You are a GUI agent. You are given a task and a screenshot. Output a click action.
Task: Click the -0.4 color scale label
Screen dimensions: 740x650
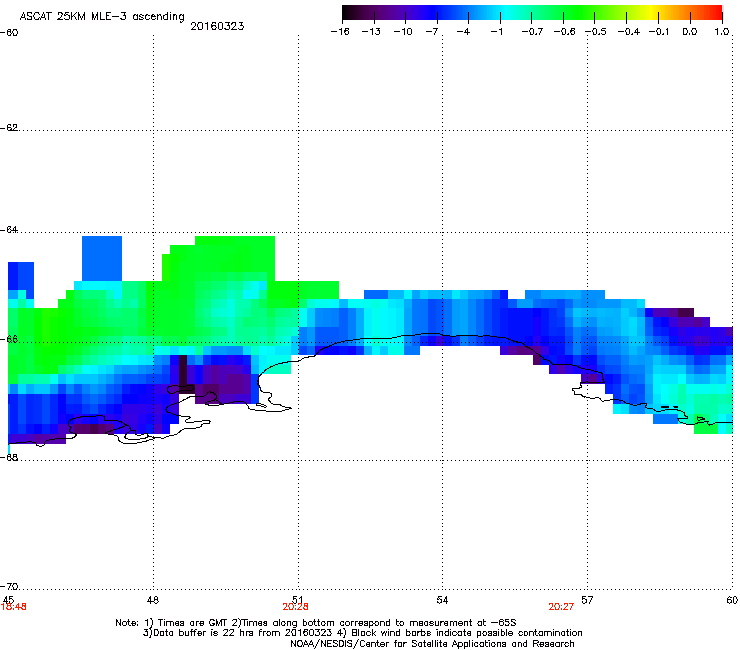click(629, 32)
